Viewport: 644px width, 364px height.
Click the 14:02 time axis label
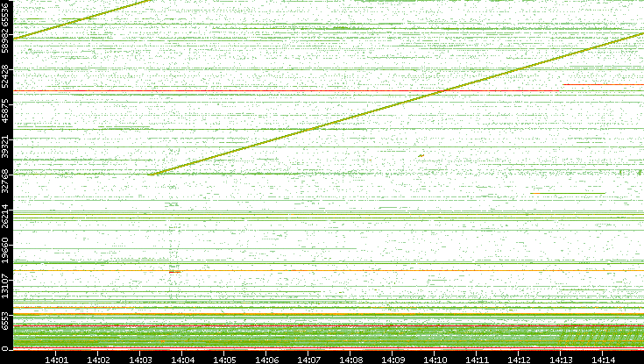click(x=98, y=360)
